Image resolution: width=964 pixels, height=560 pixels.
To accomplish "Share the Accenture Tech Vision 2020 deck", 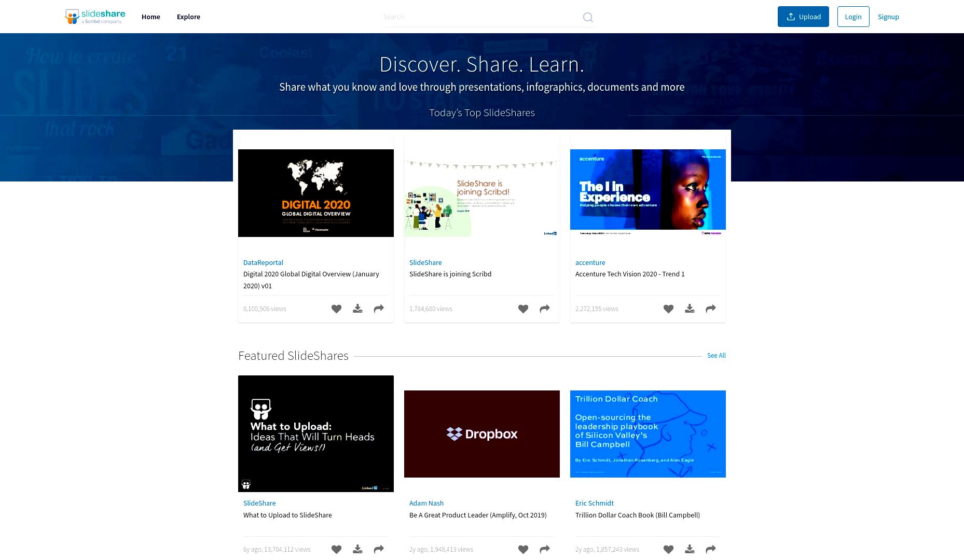I will click(x=711, y=309).
